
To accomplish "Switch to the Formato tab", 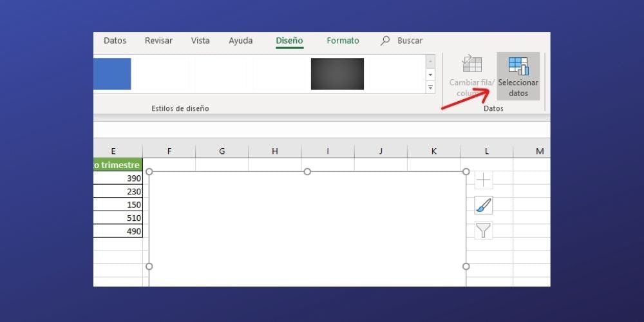I will tap(343, 41).
